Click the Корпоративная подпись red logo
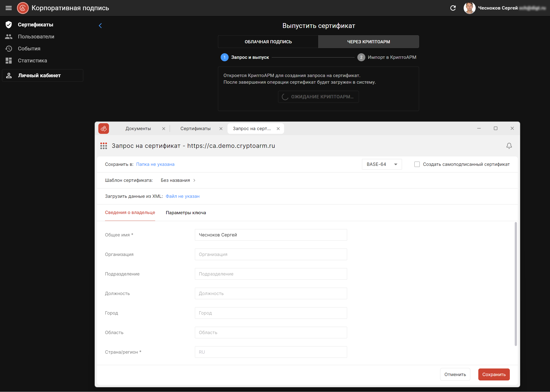Viewport: 550px width, 392px height. [x=23, y=8]
